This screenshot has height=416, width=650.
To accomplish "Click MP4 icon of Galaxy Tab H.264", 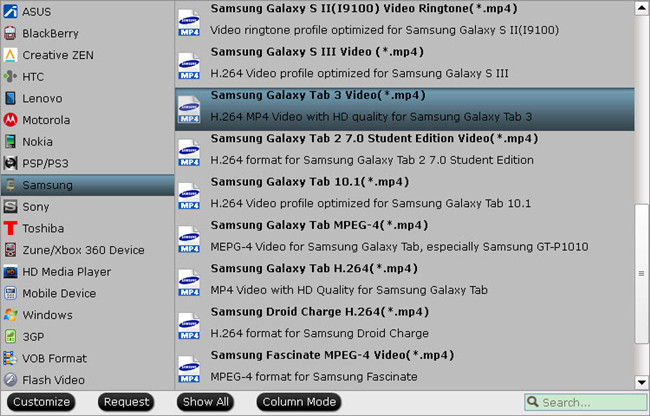I will pyautogui.click(x=189, y=282).
